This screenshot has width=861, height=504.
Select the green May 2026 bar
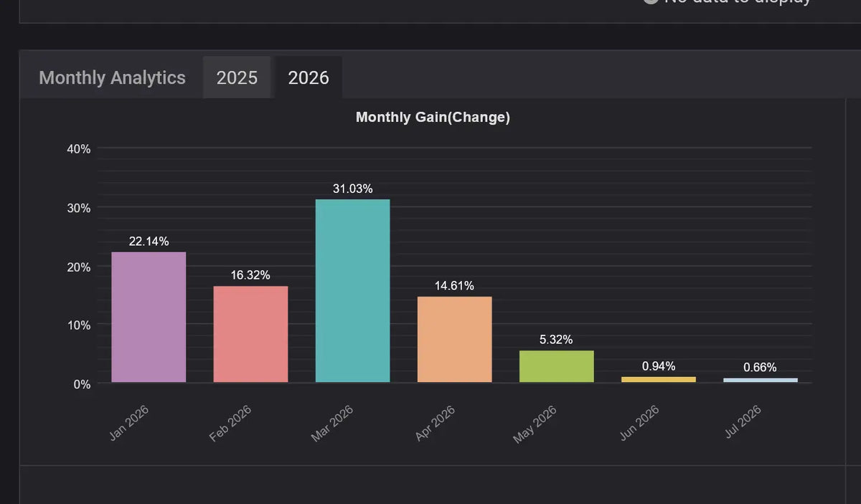(x=556, y=366)
